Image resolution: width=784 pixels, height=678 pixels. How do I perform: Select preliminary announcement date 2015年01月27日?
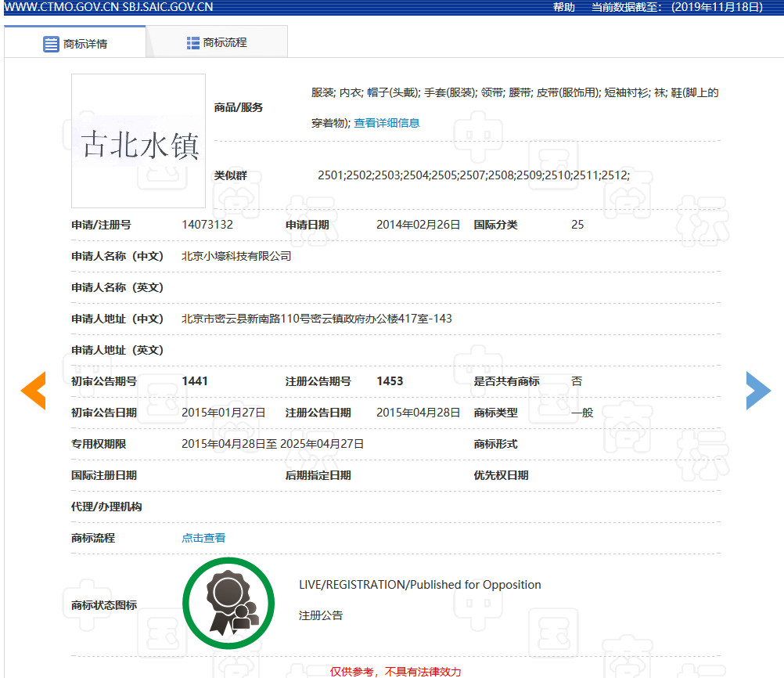pyautogui.click(x=224, y=413)
